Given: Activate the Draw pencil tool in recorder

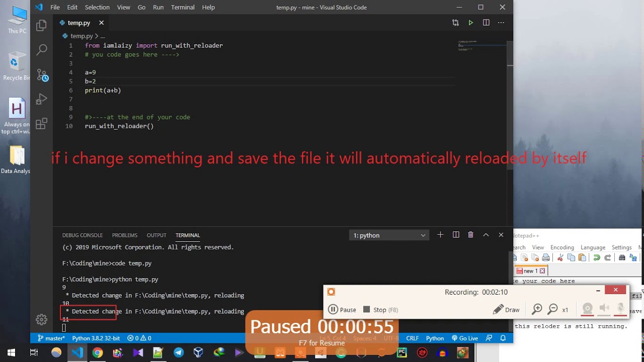Looking at the screenshot, I should tap(506, 310).
